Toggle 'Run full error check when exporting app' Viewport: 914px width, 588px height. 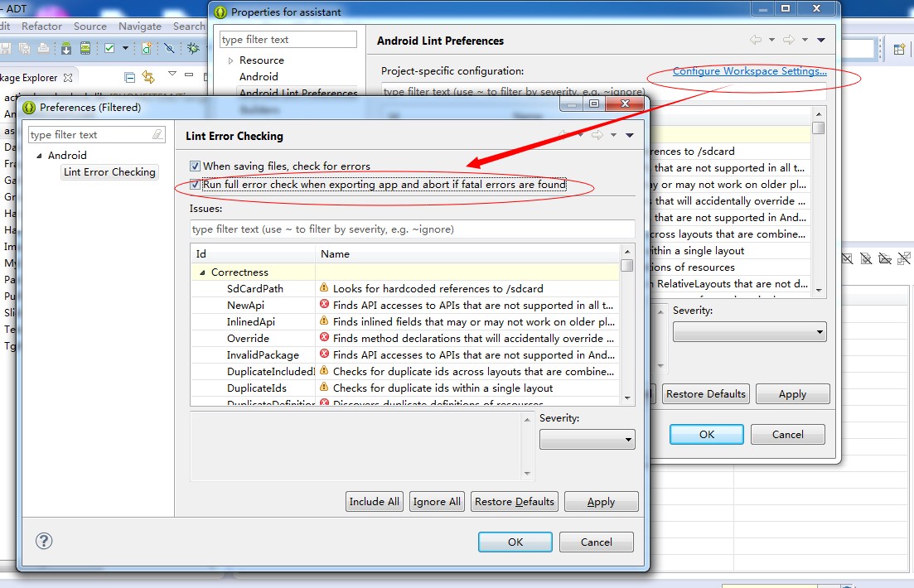point(195,185)
